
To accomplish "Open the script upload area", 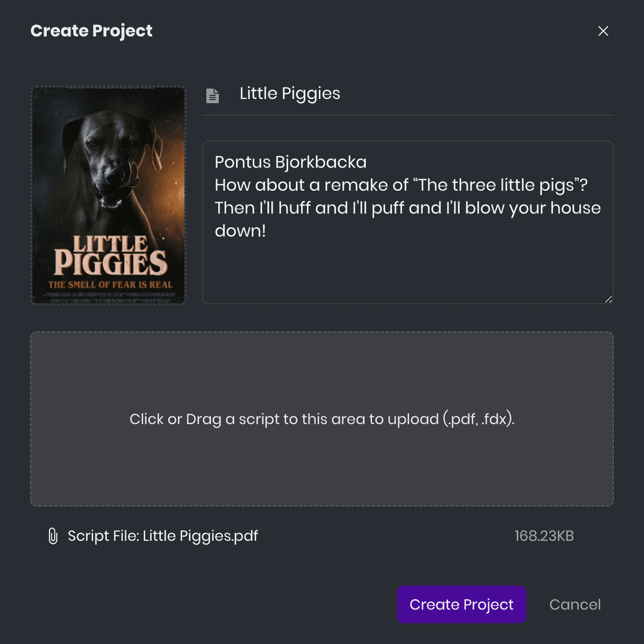I will [x=322, y=419].
